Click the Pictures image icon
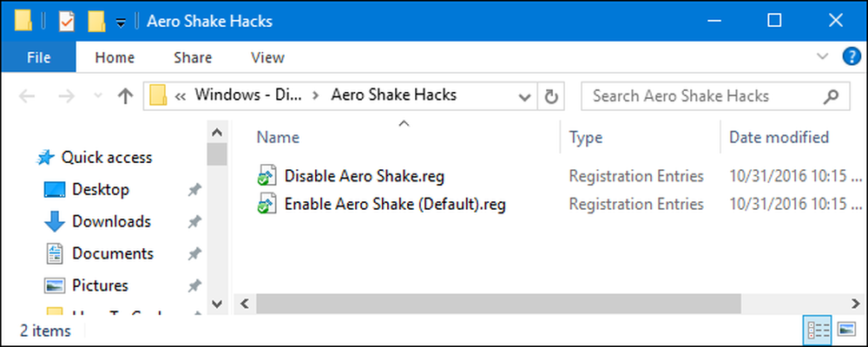This screenshot has height=347, width=868. [x=54, y=286]
